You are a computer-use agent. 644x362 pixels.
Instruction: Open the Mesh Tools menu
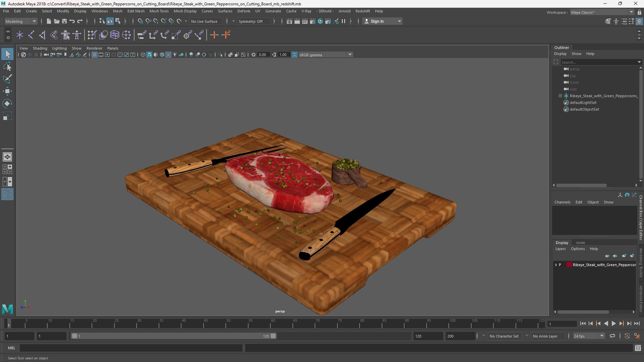[159, 11]
